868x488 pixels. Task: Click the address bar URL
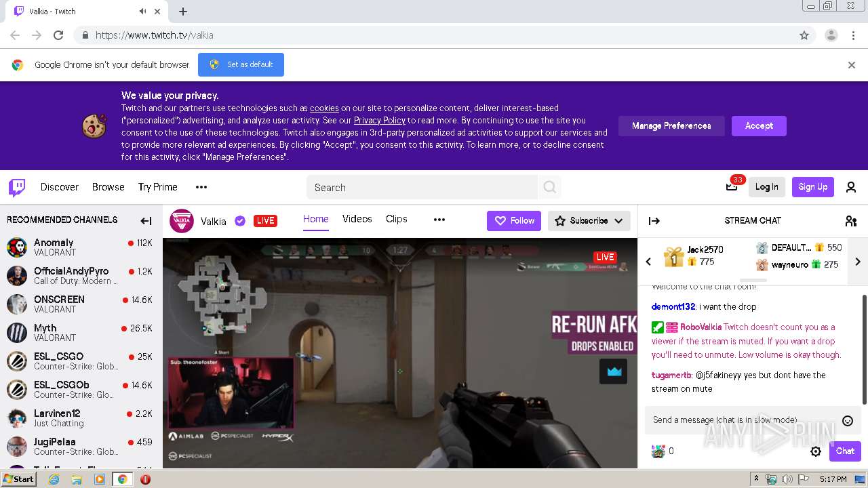click(155, 35)
